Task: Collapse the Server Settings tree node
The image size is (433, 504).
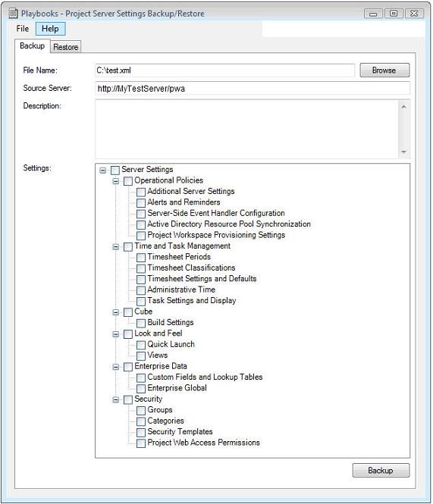Action: pyautogui.click(x=102, y=170)
